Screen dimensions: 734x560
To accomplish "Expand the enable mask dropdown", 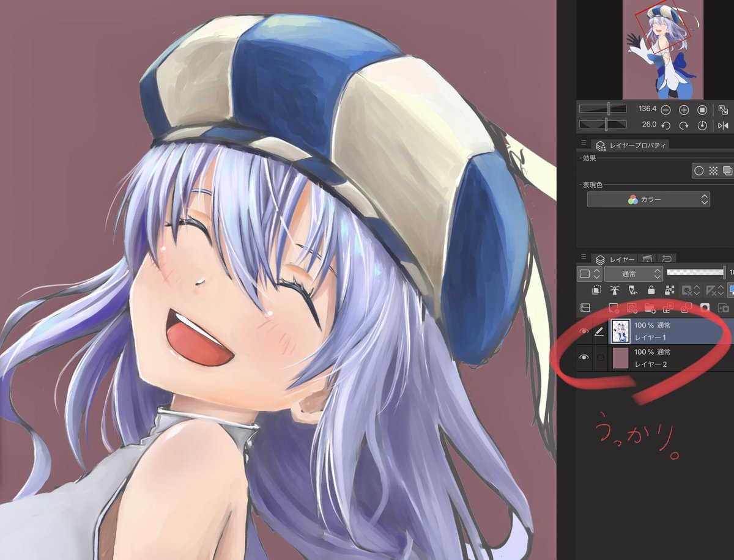I will pos(690,291).
